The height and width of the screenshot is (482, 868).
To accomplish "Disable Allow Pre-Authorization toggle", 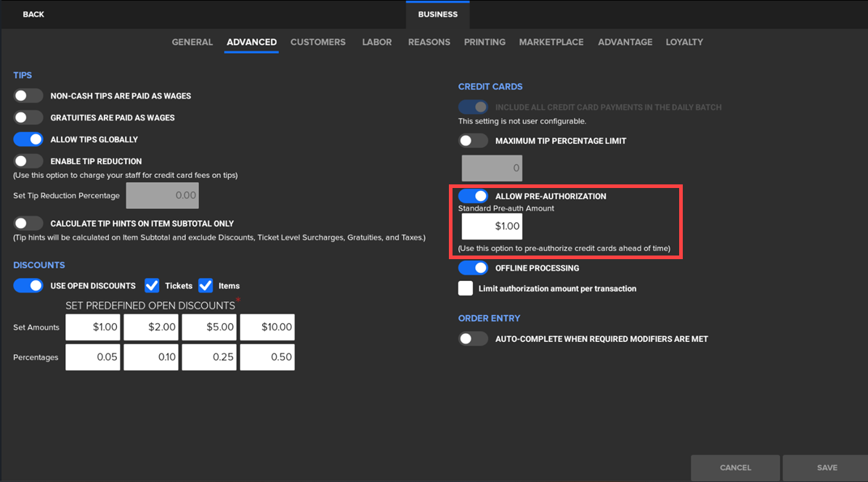I will (x=473, y=196).
